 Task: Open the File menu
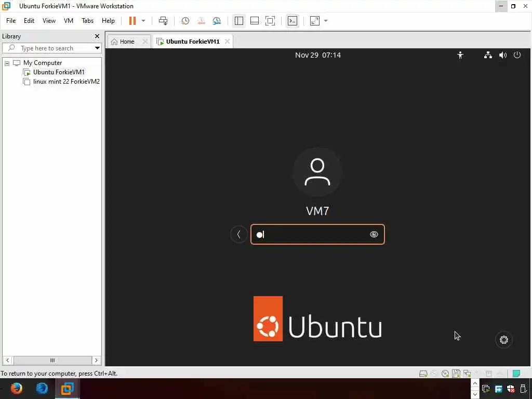[11, 21]
